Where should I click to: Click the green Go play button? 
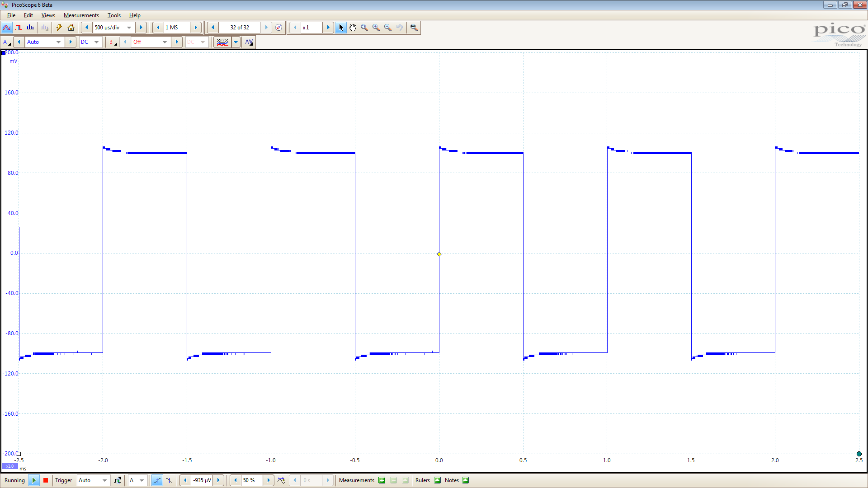click(x=33, y=480)
